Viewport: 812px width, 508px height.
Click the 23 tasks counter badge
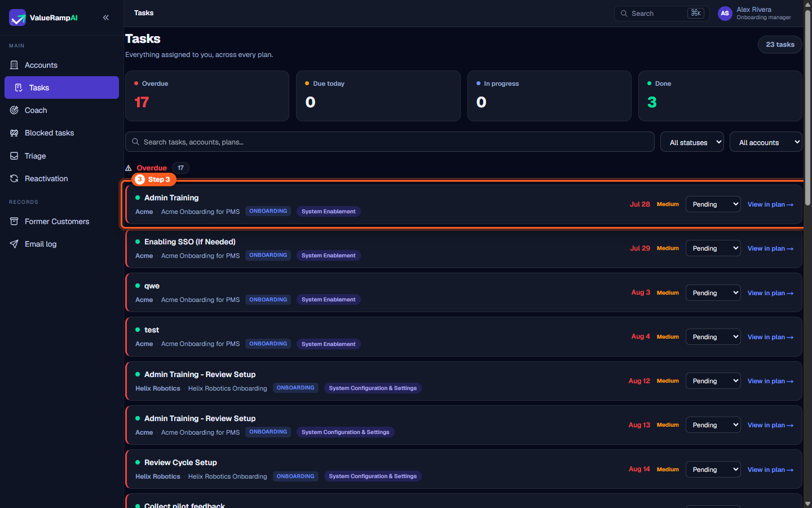click(780, 45)
